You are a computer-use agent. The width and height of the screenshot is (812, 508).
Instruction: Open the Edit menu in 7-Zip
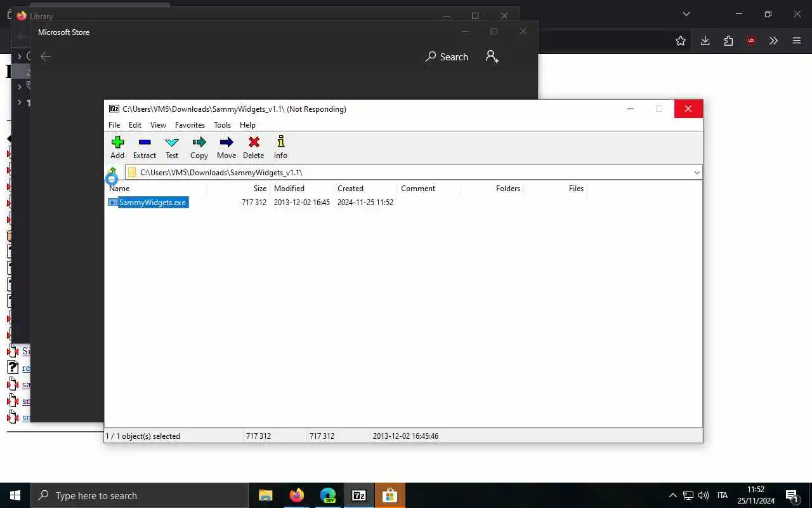[135, 125]
